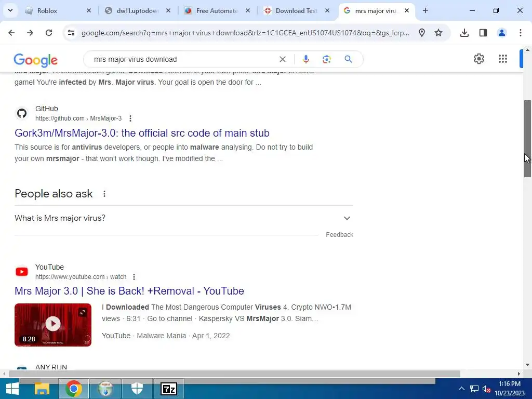The width and height of the screenshot is (532, 399).
Task: Switch to dw11.uptodown tab
Action: [x=137, y=10]
